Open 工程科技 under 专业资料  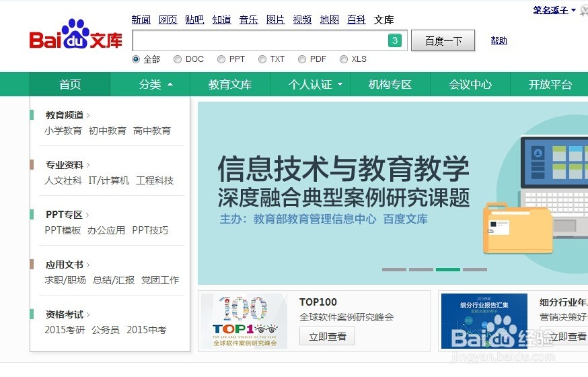pos(155,180)
